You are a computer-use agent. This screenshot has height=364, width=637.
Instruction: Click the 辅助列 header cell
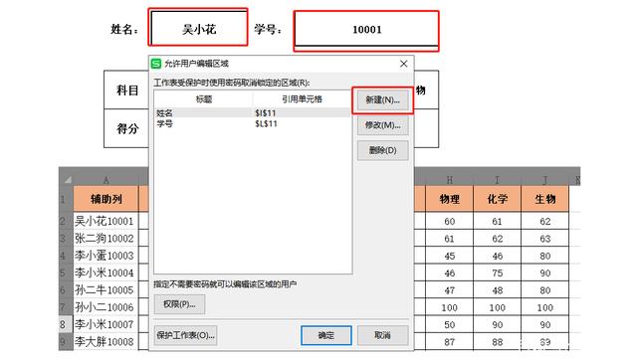pos(106,199)
